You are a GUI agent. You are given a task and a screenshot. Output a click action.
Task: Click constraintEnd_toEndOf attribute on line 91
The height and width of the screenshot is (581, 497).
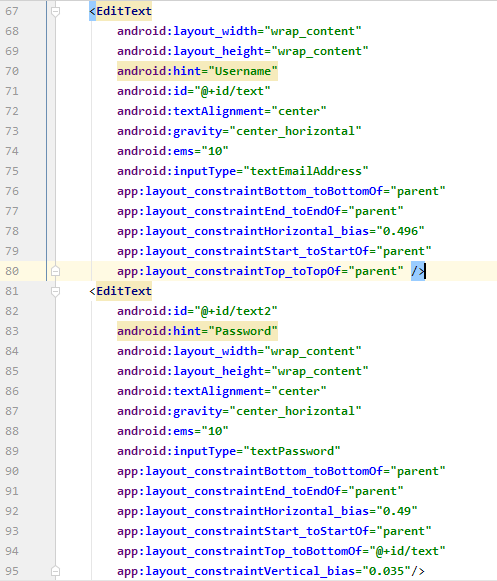coord(229,491)
